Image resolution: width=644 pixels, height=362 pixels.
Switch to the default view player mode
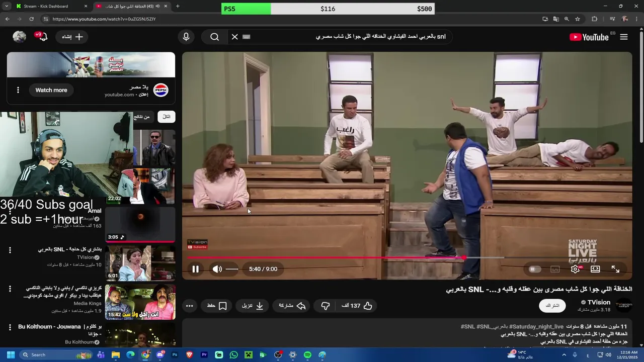coord(595,269)
